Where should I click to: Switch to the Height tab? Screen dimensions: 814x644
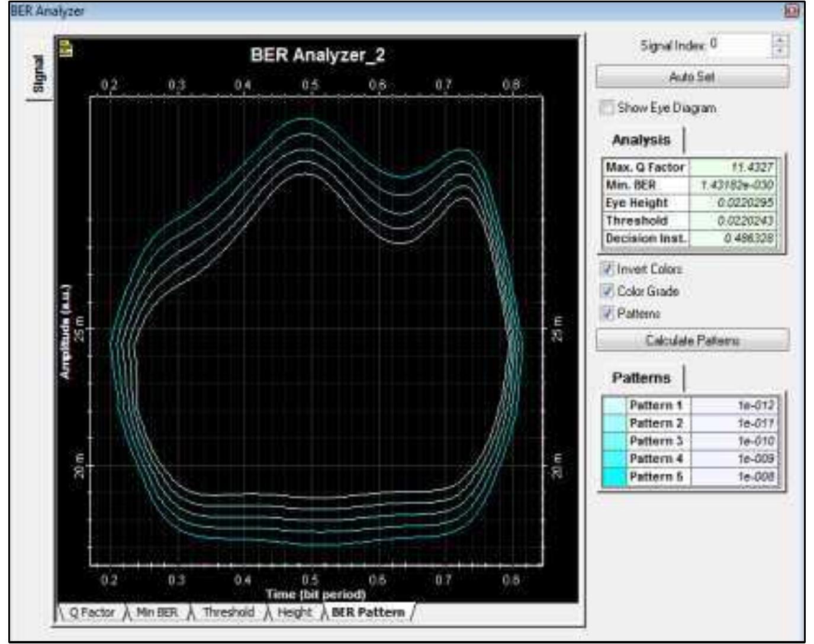point(294,612)
